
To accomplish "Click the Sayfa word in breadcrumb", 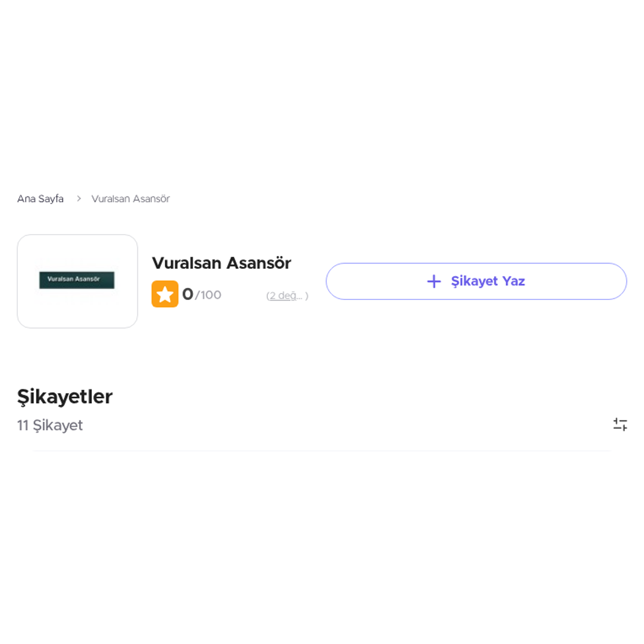I will [x=51, y=199].
